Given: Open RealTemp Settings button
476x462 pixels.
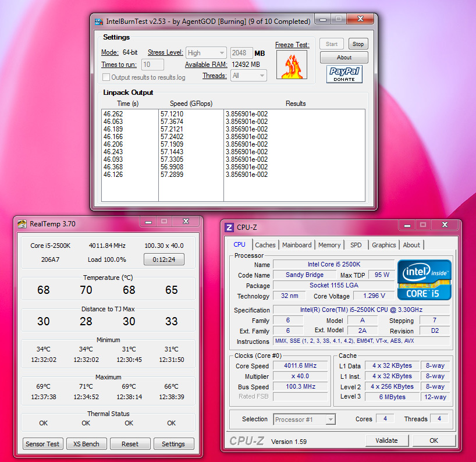Looking at the screenshot, I should pyautogui.click(x=173, y=444).
